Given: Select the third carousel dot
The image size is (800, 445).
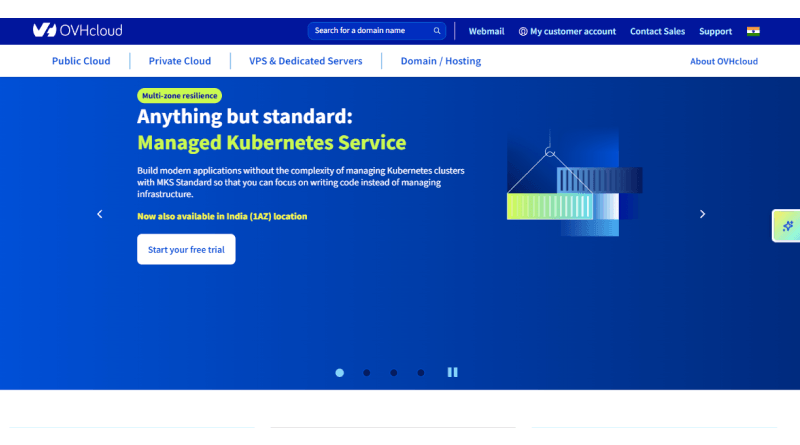Looking at the screenshot, I should pyautogui.click(x=393, y=373).
